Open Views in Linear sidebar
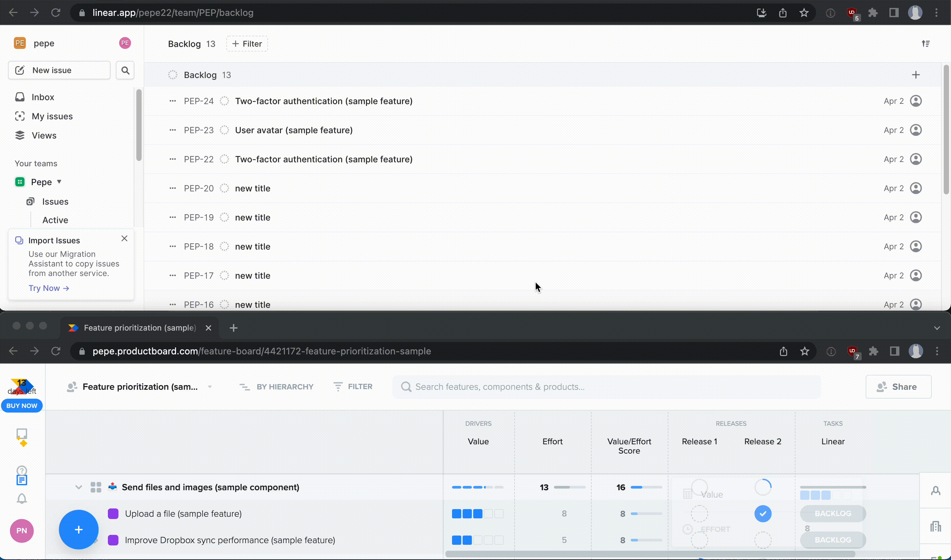Image resolution: width=951 pixels, height=560 pixels. tap(44, 136)
